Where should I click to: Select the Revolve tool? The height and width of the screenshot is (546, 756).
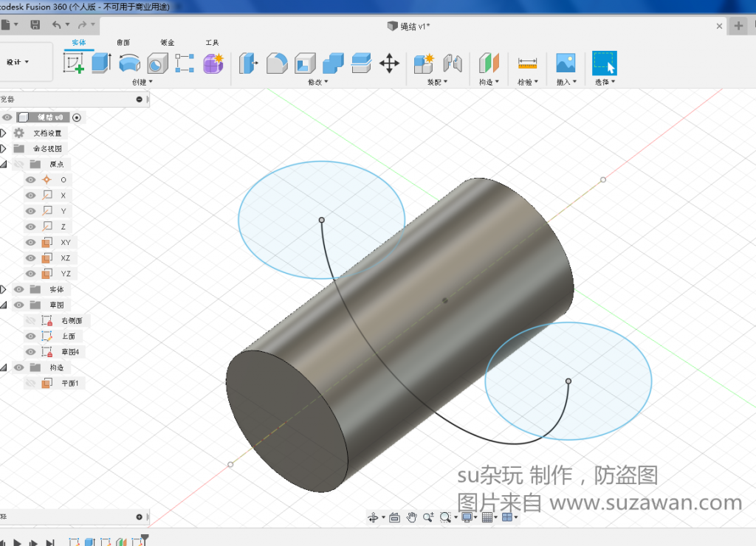coord(130,63)
